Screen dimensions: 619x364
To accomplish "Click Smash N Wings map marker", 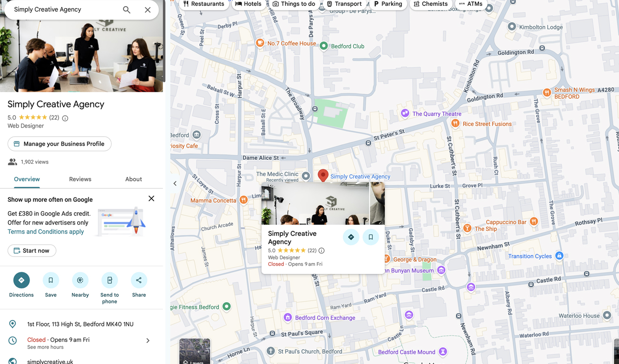I will pos(547,92).
